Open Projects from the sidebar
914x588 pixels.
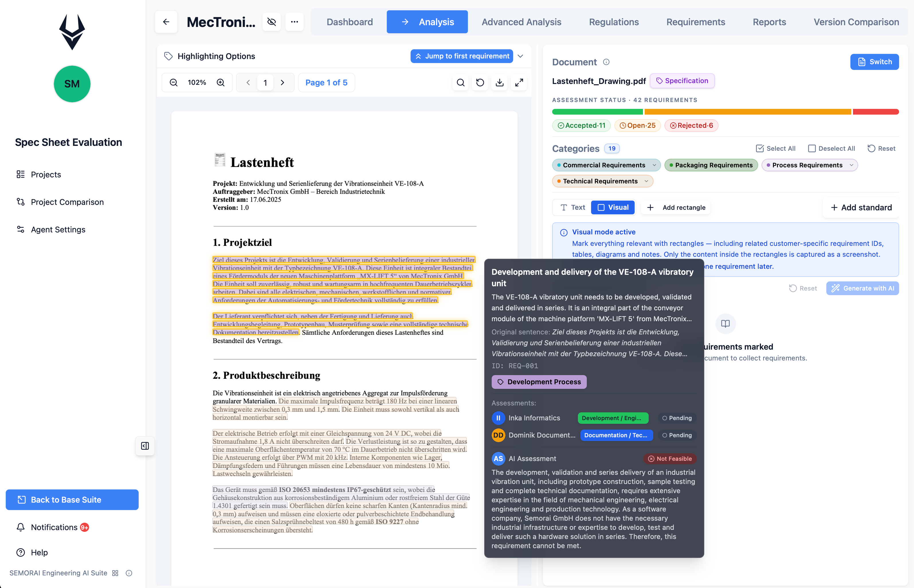(x=46, y=175)
